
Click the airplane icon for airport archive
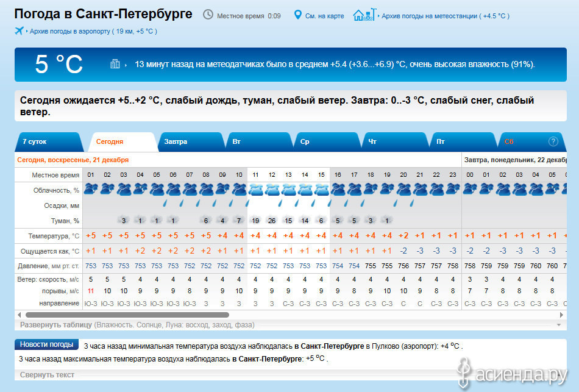[x=20, y=30]
